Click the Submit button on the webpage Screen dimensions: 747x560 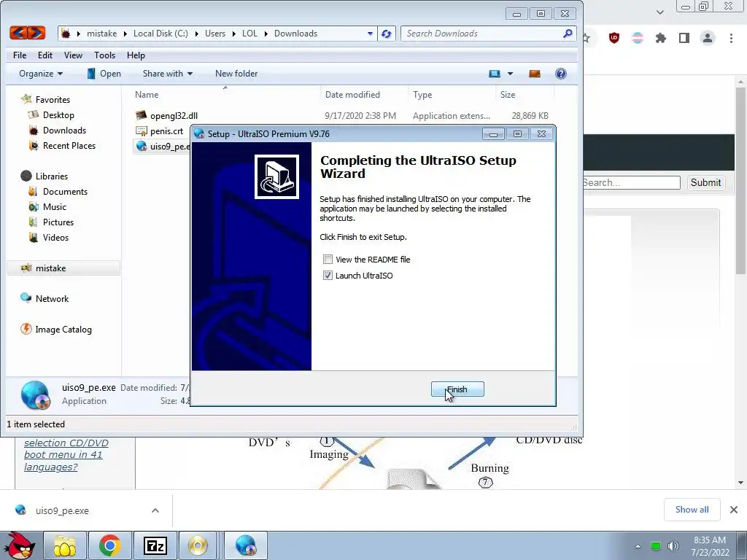click(x=705, y=182)
